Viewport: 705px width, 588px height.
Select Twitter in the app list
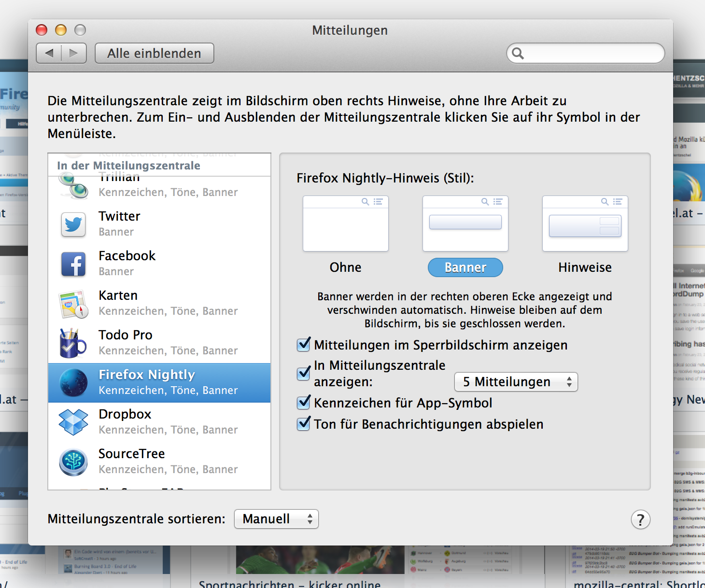(159, 224)
